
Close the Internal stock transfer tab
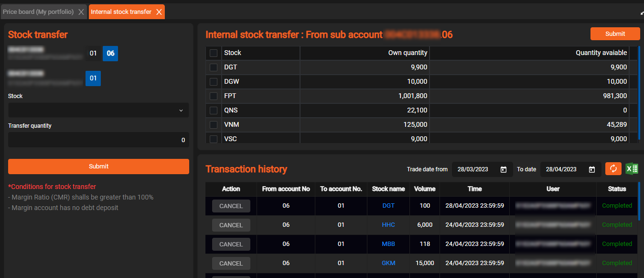(x=159, y=12)
